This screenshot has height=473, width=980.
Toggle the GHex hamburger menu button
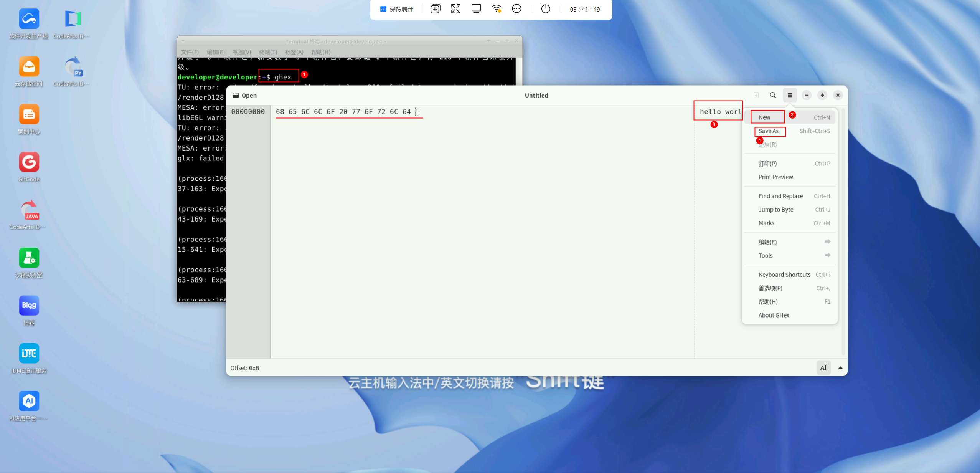click(790, 95)
